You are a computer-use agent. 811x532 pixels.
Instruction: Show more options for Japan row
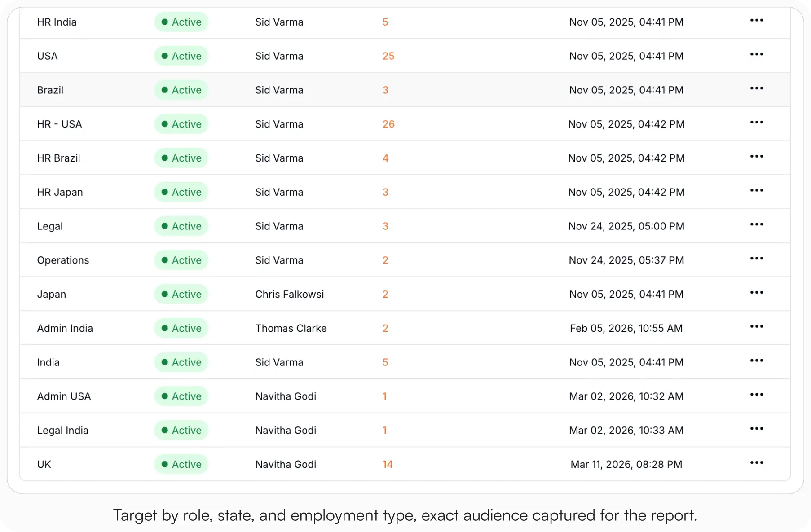pyautogui.click(x=756, y=293)
